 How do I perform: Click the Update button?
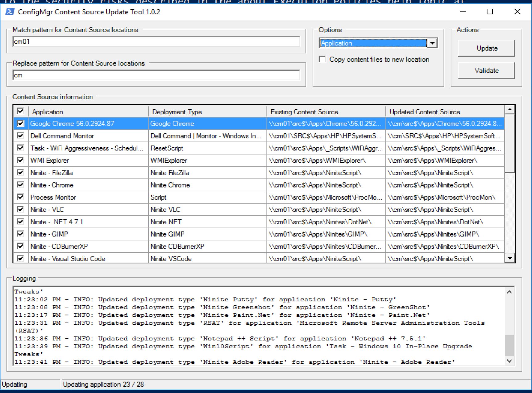coord(486,48)
